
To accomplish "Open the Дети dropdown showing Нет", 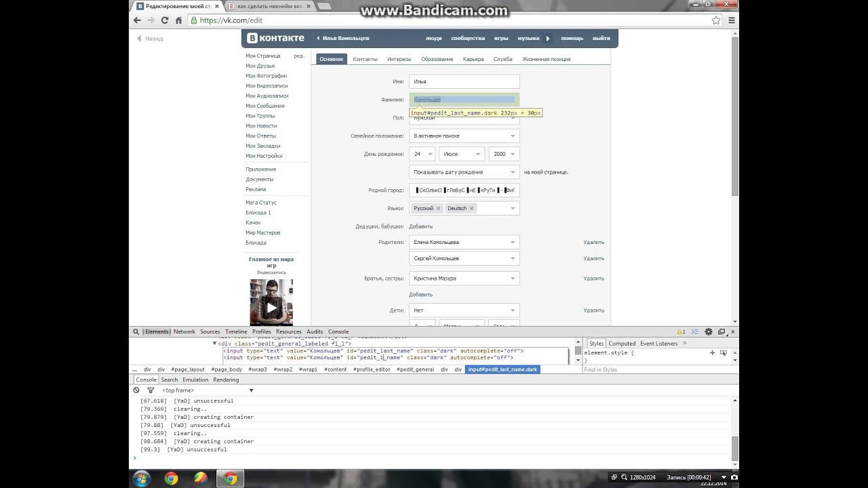I will (465, 310).
